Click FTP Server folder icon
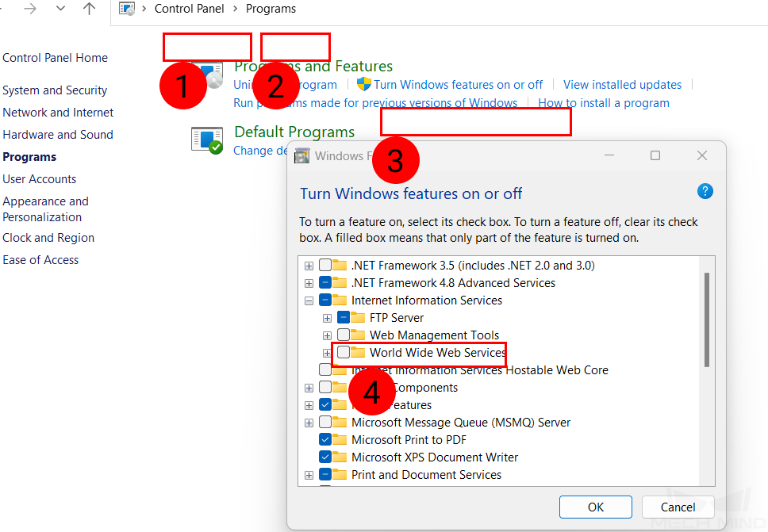 pos(358,318)
